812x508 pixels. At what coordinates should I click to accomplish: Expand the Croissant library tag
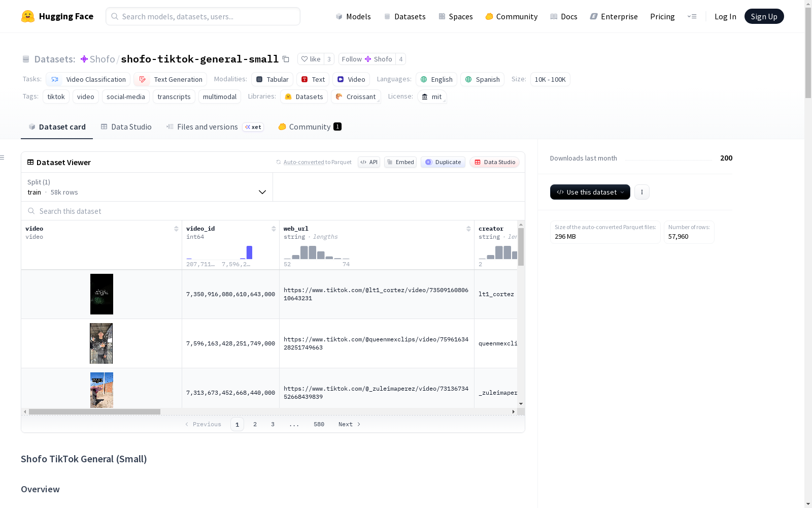click(x=356, y=97)
